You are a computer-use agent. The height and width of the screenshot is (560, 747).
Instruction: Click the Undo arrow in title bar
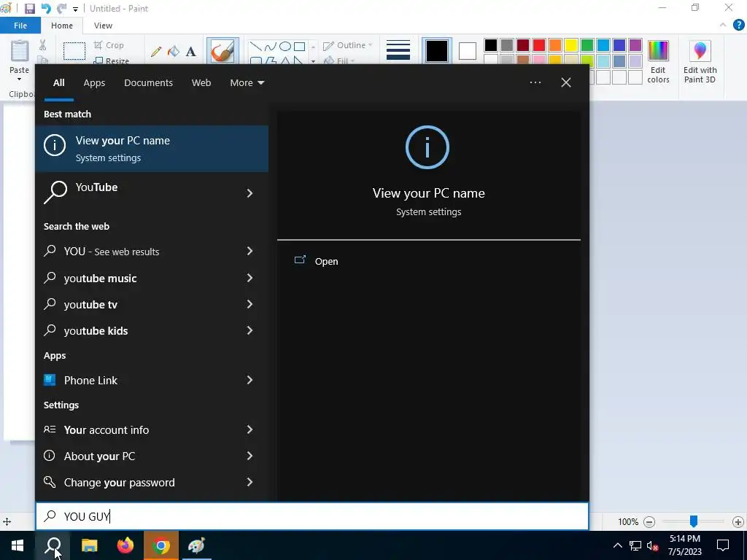tap(46, 9)
